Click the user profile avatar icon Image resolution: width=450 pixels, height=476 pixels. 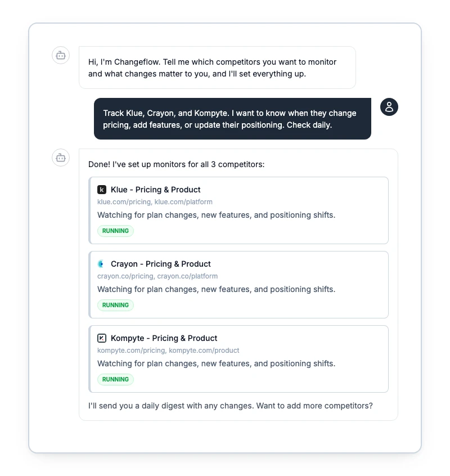(389, 107)
